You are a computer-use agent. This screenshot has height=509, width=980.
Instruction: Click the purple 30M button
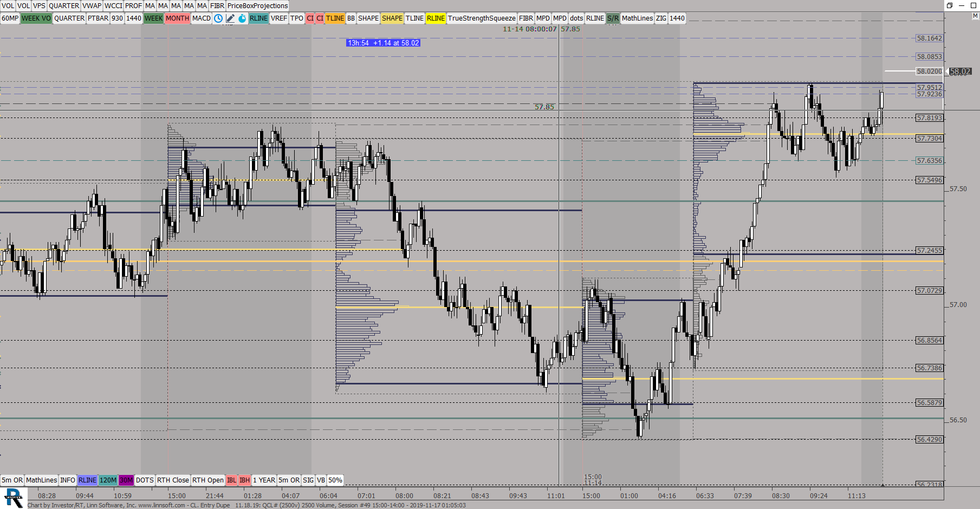point(126,480)
